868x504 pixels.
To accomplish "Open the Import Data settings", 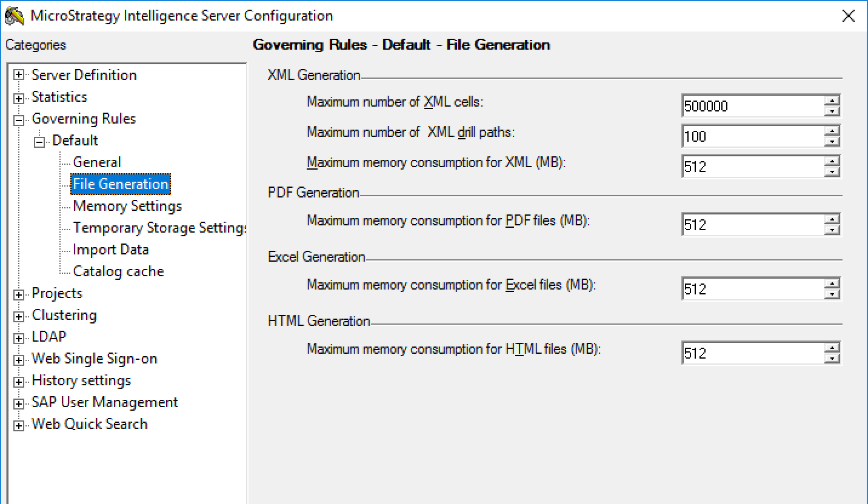I will 110,250.
